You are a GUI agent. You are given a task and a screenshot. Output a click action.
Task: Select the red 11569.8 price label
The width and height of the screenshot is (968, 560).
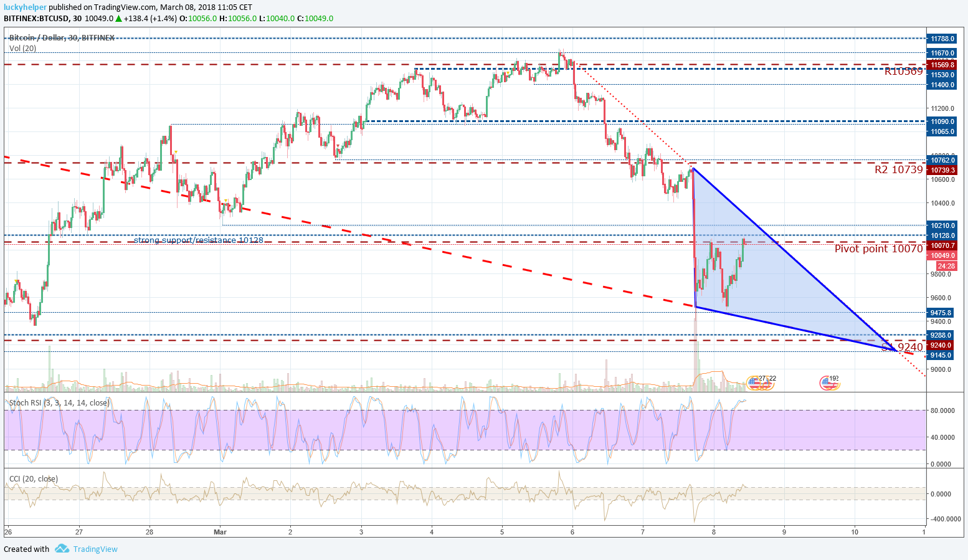point(941,65)
